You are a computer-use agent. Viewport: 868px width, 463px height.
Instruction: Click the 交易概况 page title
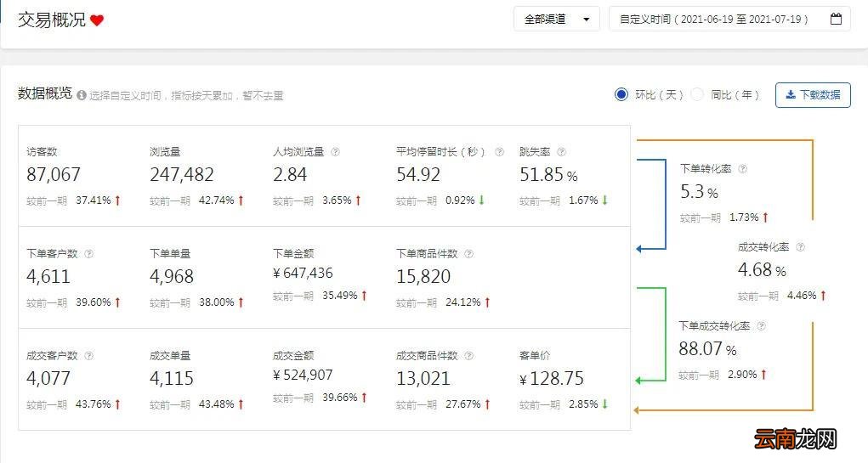[52, 20]
